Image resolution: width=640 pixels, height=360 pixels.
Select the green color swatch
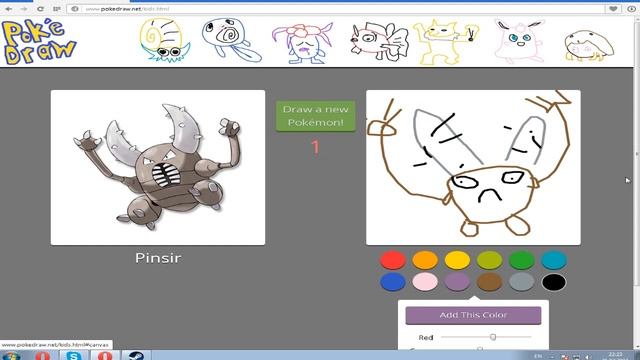pyautogui.click(x=522, y=260)
